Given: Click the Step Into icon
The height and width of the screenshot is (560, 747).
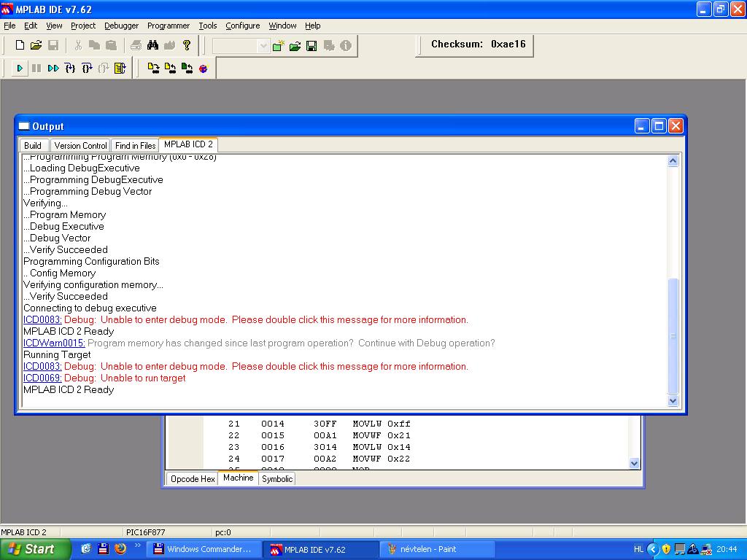Looking at the screenshot, I should [70, 69].
